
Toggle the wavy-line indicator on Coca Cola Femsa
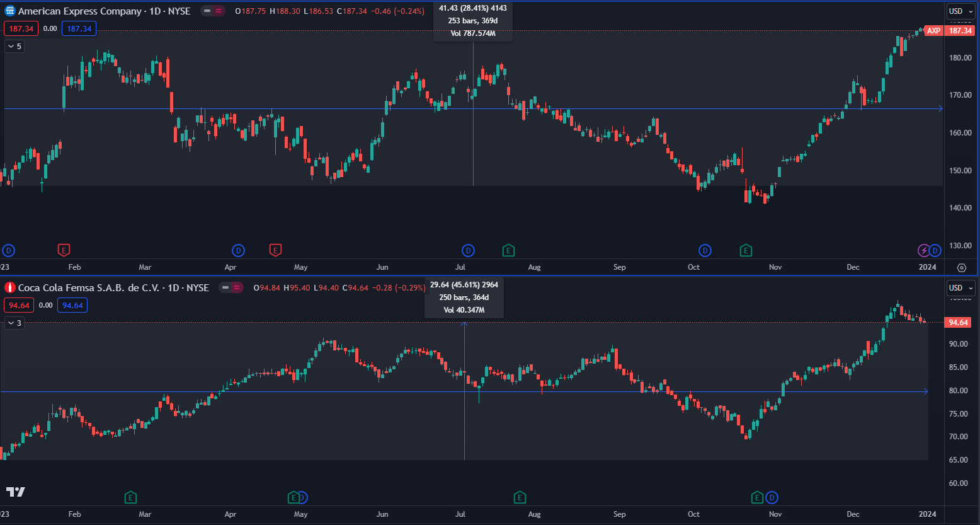click(x=237, y=288)
